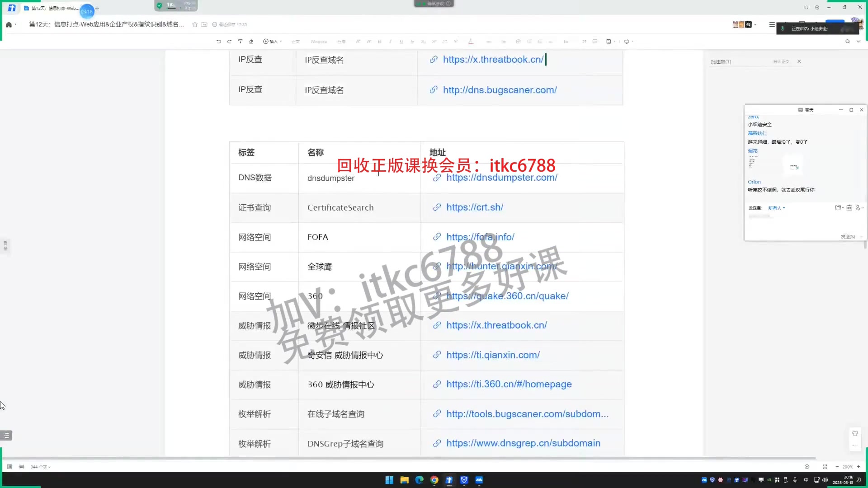Screen dimensions: 868x488
Task: Toggle bold formatting
Action: point(379,41)
